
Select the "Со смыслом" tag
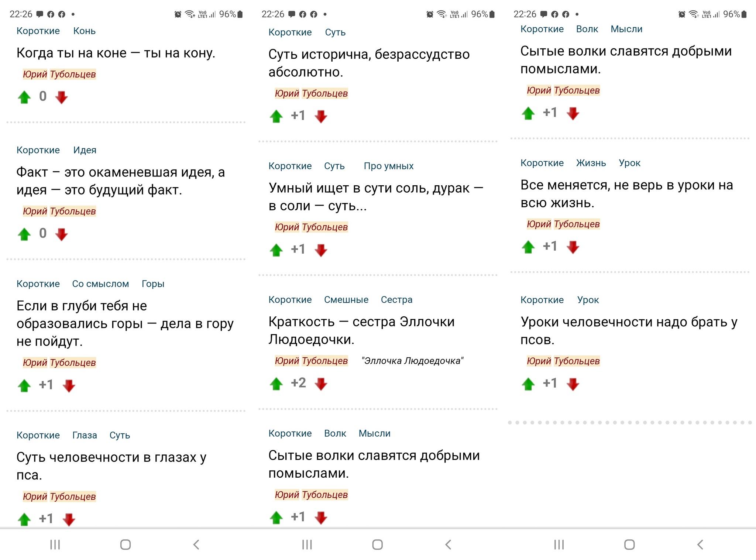click(x=100, y=284)
